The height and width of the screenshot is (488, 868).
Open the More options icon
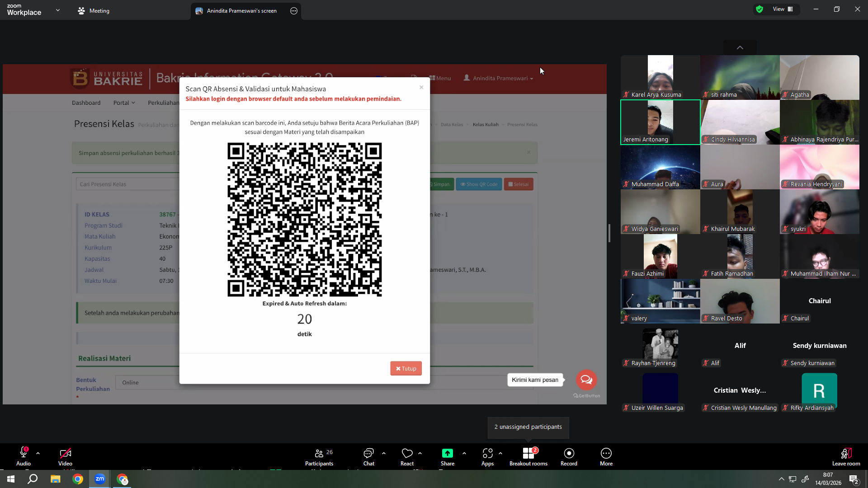click(x=606, y=453)
